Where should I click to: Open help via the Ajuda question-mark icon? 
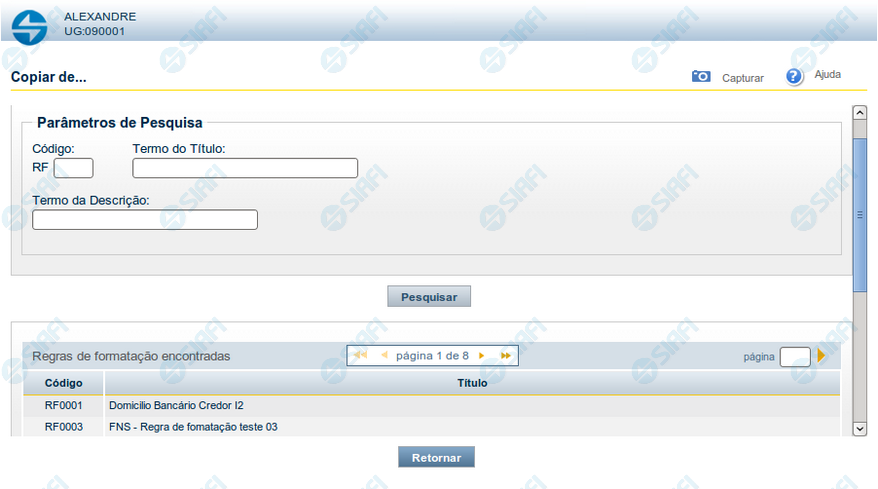pyautogui.click(x=795, y=77)
